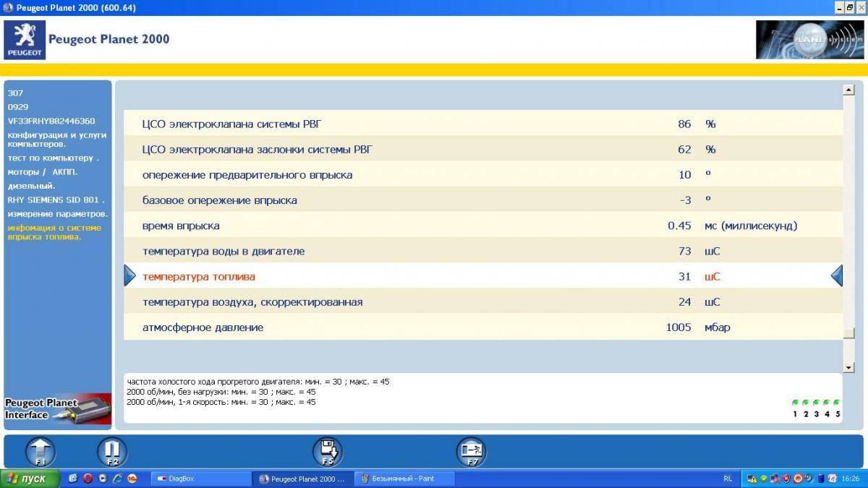868x488 pixels.
Task: Click the scroll-up arrow of the parameter list
Action: click(848, 90)
